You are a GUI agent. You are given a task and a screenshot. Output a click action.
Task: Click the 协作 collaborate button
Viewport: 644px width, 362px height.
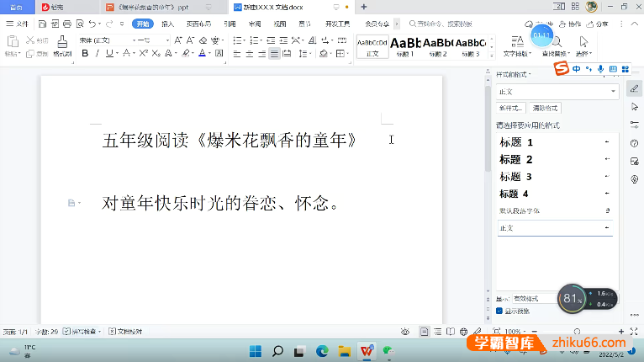tap(571, 24)
